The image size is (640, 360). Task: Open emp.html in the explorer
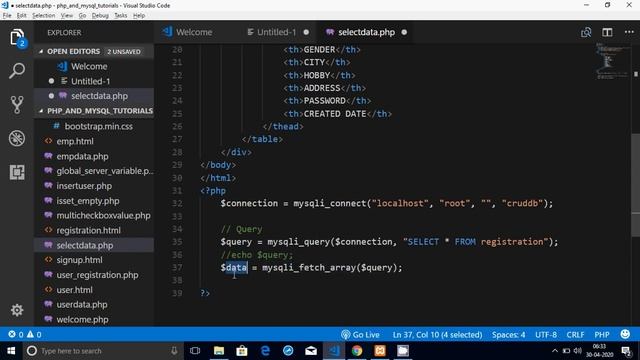pyautogui.click(x=94, y=141)
